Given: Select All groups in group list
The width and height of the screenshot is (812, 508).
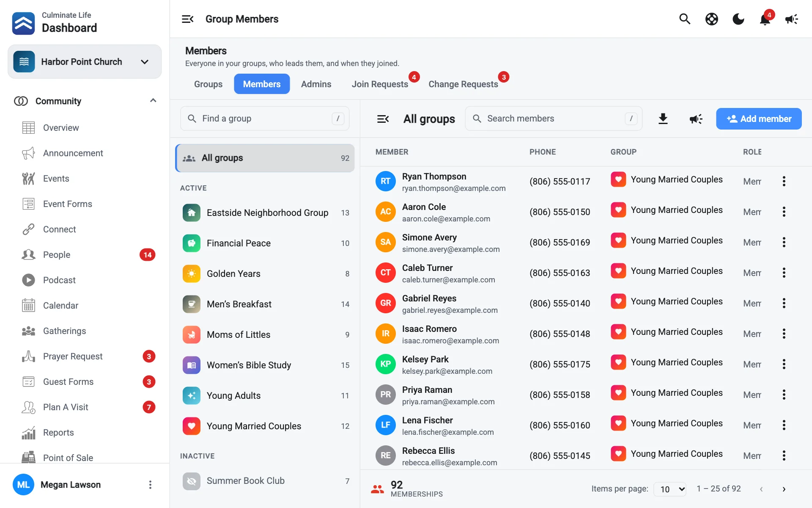Looking at the screenshot, I should [265, 158].
